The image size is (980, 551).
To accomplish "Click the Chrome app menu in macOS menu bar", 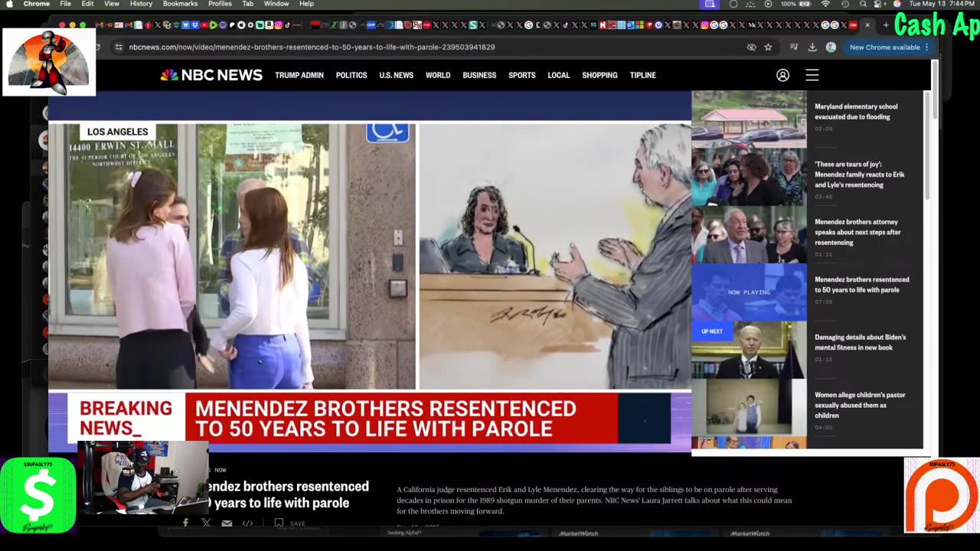I will [x=37, y=4].
